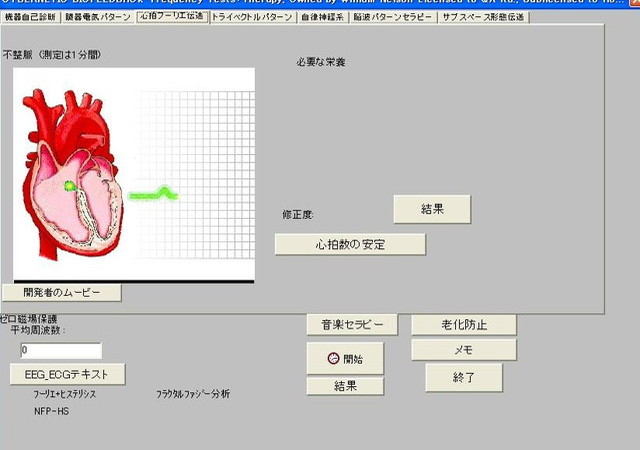Open the 機器自己診断 tab
The image size is (640, 450).
[x=31, y=17]
